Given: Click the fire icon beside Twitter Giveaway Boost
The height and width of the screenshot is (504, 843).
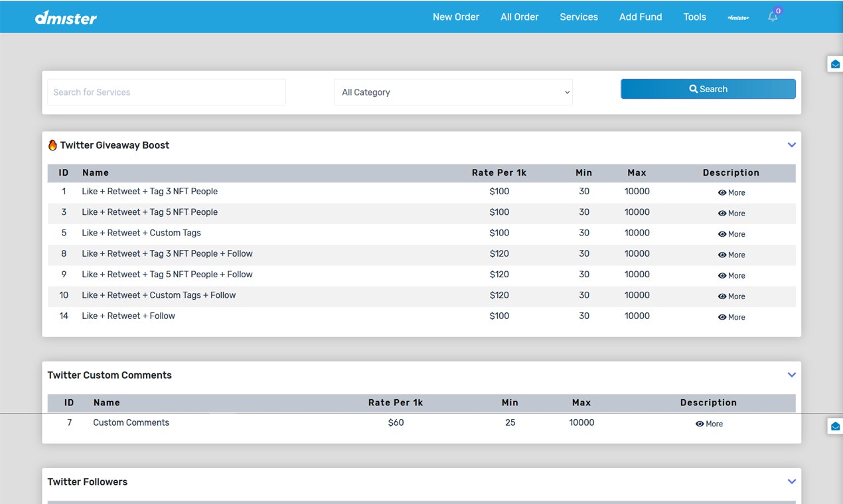Looking at the screenshot, I should 52,145.
